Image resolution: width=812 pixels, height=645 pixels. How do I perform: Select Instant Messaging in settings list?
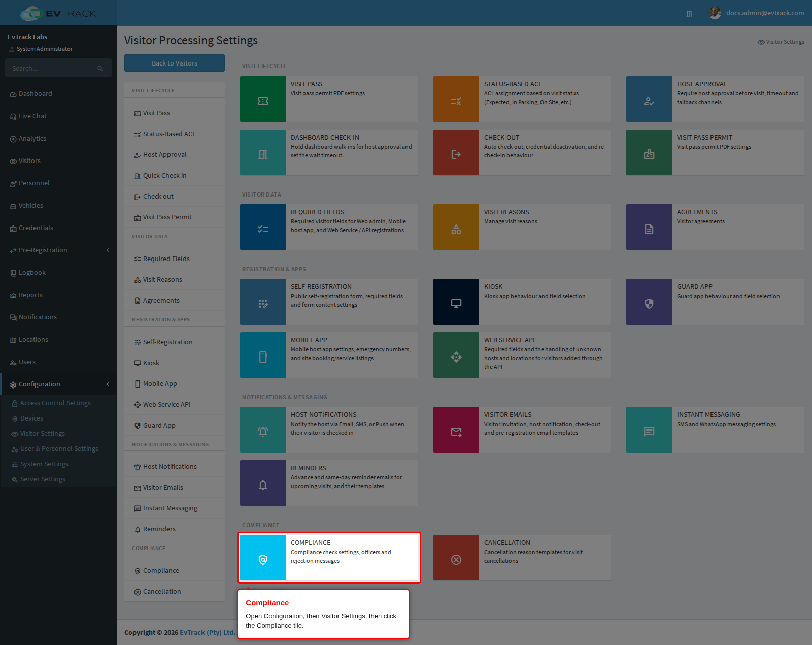click(175, 508)
